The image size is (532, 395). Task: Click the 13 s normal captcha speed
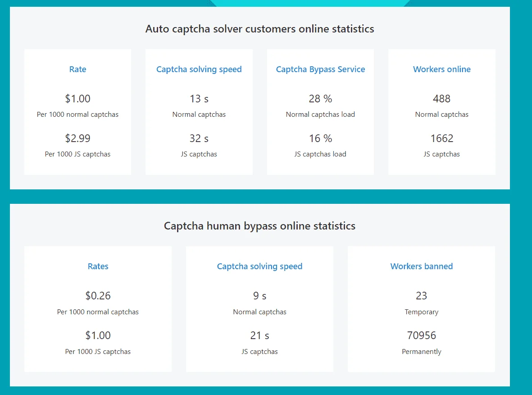(199, 98)
